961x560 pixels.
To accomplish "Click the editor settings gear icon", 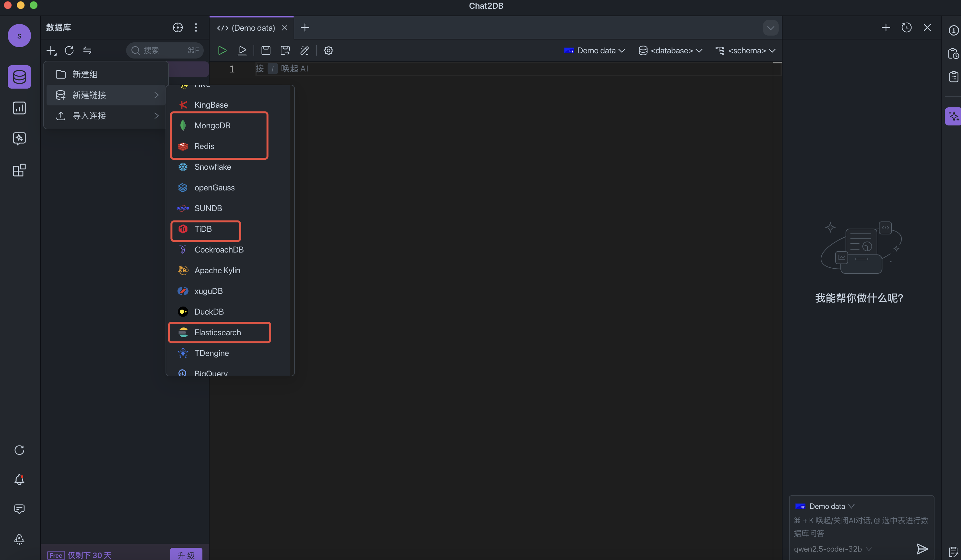I will point(328,50).
